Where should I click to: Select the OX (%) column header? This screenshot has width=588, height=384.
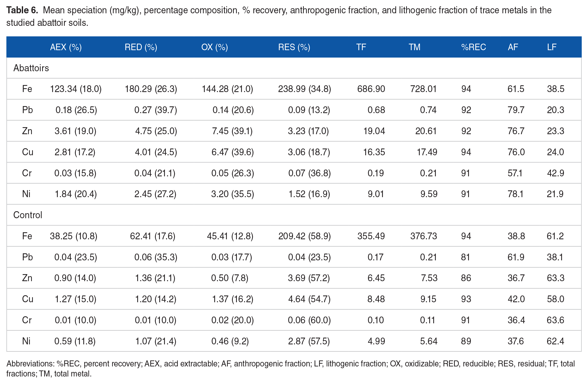tap(214, 47)
